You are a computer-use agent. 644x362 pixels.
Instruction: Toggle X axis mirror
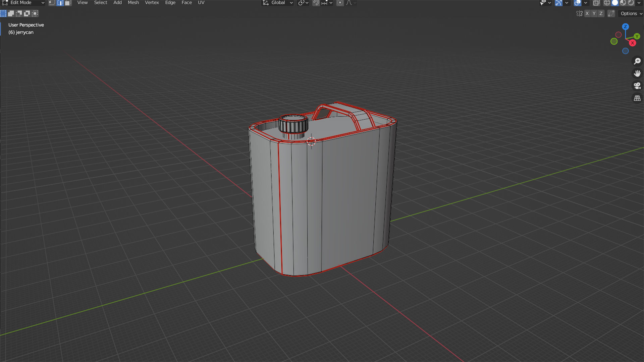coord(587,13)
